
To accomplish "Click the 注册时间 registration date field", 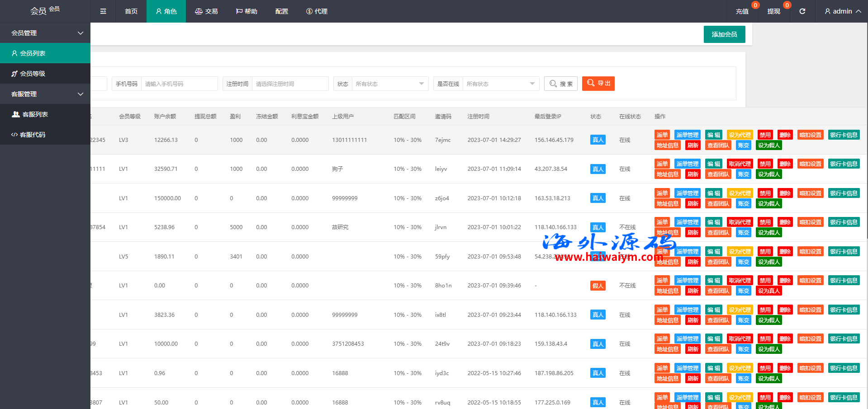I will [290, 84].
